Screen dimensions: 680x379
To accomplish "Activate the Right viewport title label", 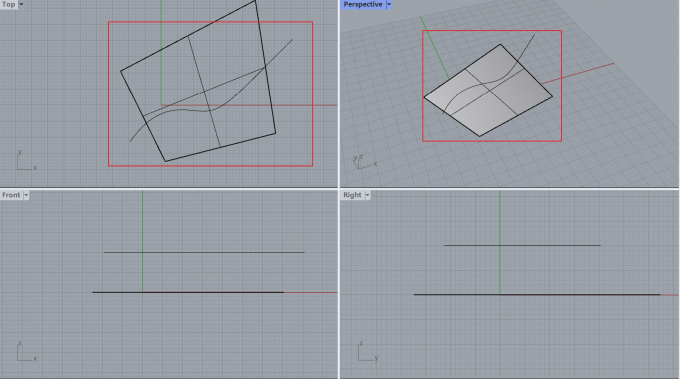I will (x=352, y=195).
